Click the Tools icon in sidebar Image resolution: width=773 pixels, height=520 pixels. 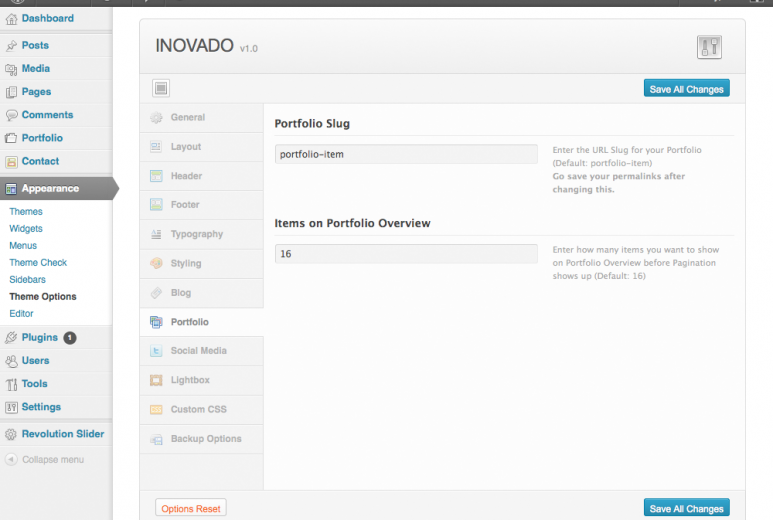tap(11, 384)
